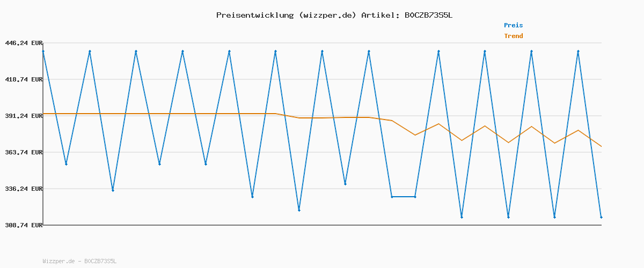Click the orange trend line's left start
Screen dimensions: 644x268
43,114
